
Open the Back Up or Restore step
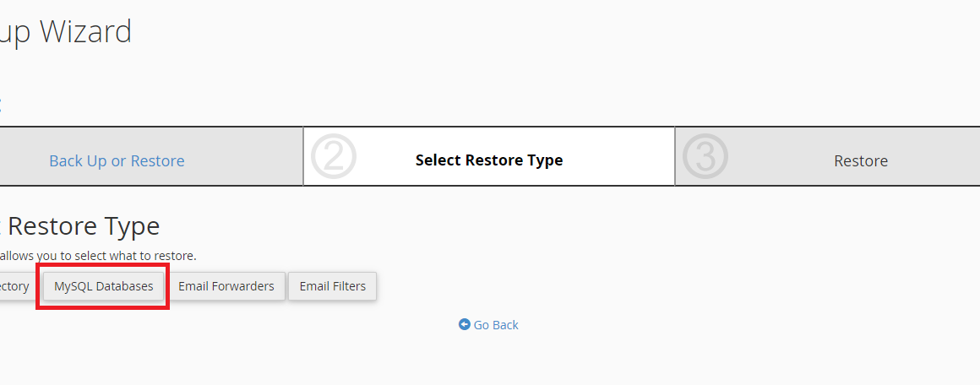click(117, 160)
